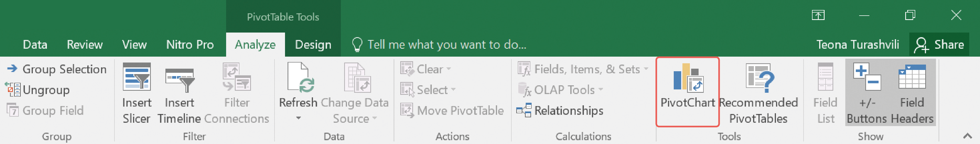Expand the Refresh dropdown arrow
The height and width of the screenshot is (144, 980).
click(299, 118)
